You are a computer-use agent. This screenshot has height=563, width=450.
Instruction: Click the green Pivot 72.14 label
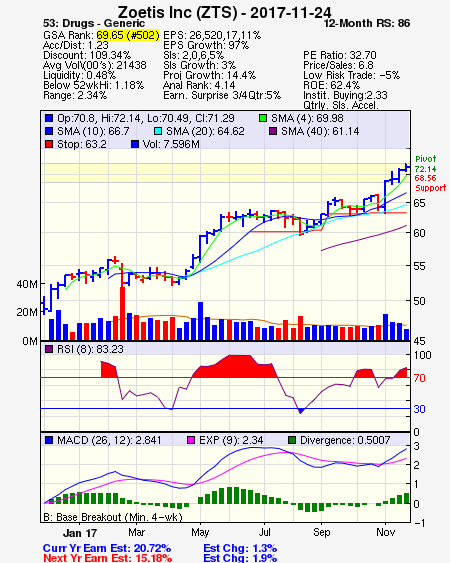[426, 164]
